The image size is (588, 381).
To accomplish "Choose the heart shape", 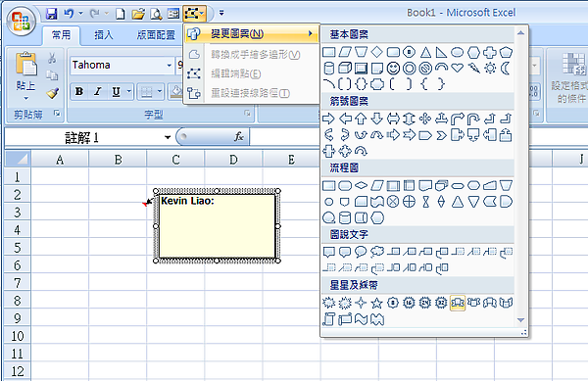I will tap(457, 69).
